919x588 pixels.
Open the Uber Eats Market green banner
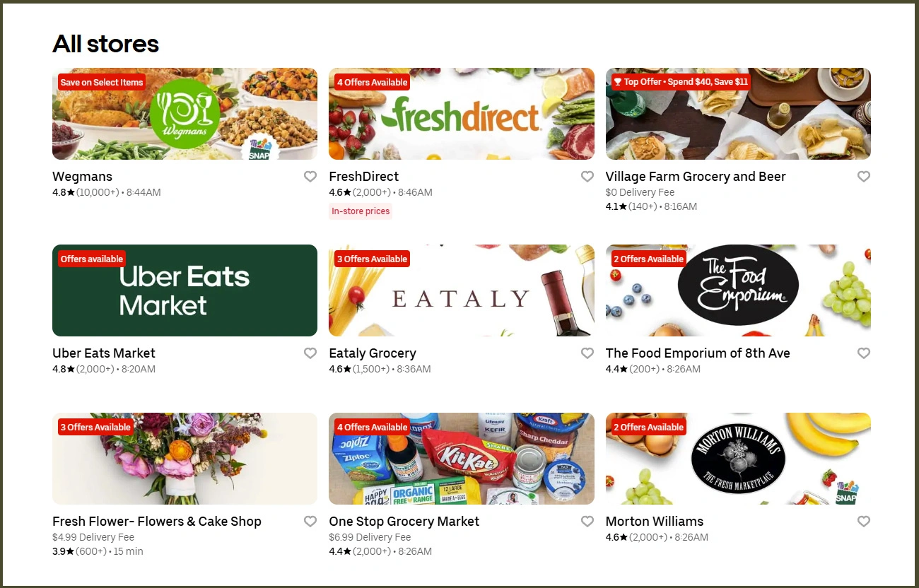(185, 290)
